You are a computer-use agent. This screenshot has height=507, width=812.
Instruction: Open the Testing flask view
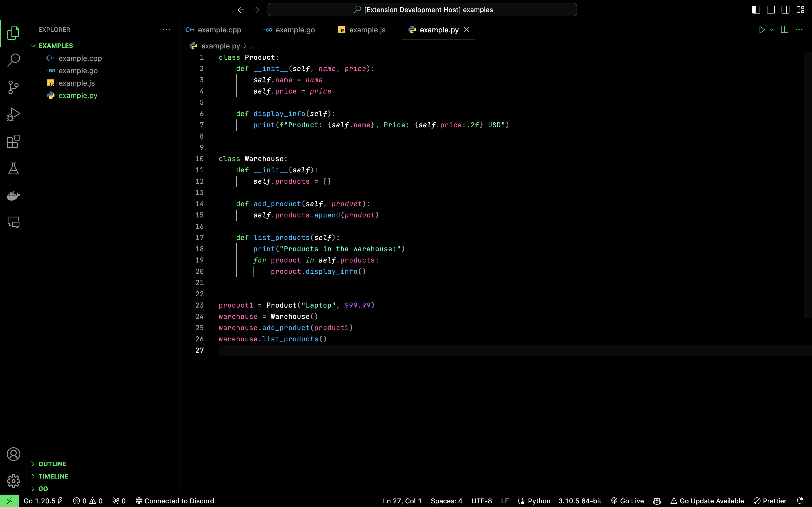[x=14, y=168]
